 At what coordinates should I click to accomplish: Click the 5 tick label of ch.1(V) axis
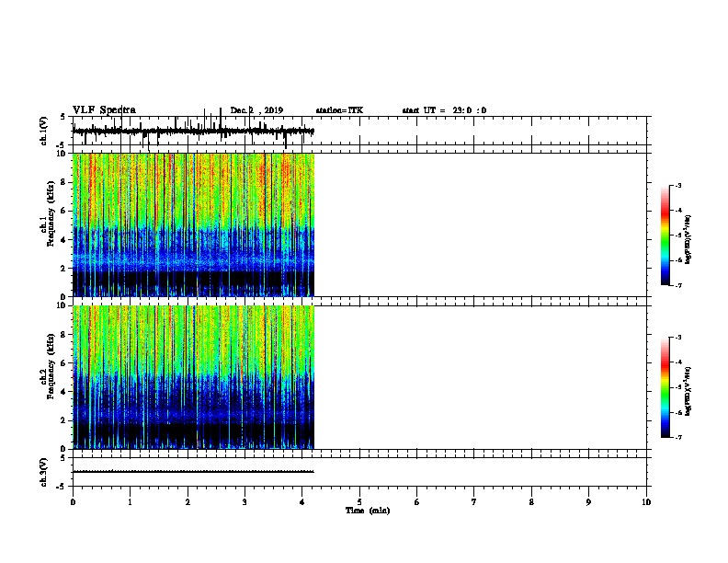64,117
